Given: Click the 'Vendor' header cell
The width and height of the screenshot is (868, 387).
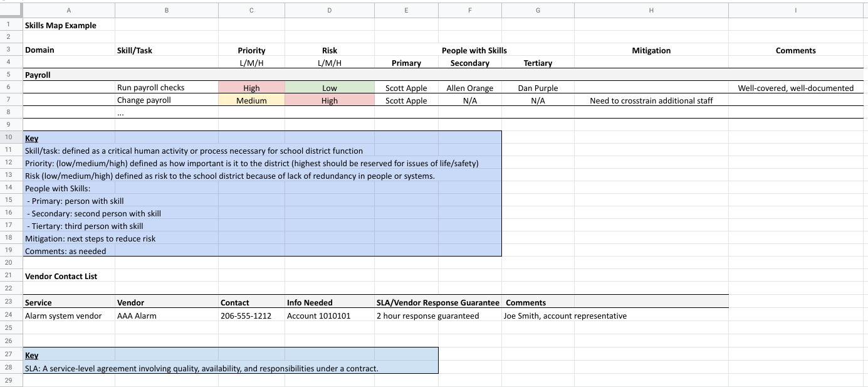Looking at the screenshot, I should [167, 302].
